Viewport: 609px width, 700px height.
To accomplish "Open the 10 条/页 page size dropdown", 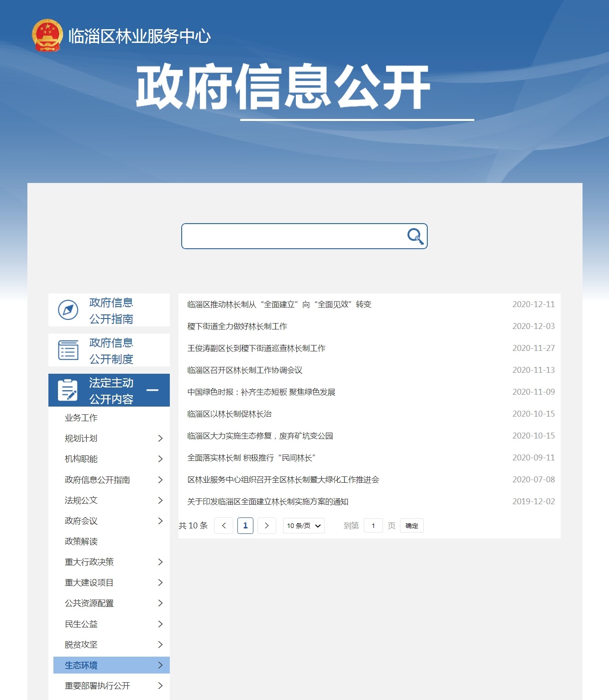I will (x=304, y=526).
